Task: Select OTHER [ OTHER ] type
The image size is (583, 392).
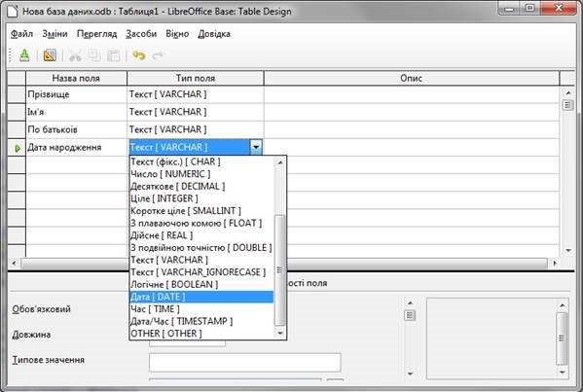Action: [x=201, y=334]
